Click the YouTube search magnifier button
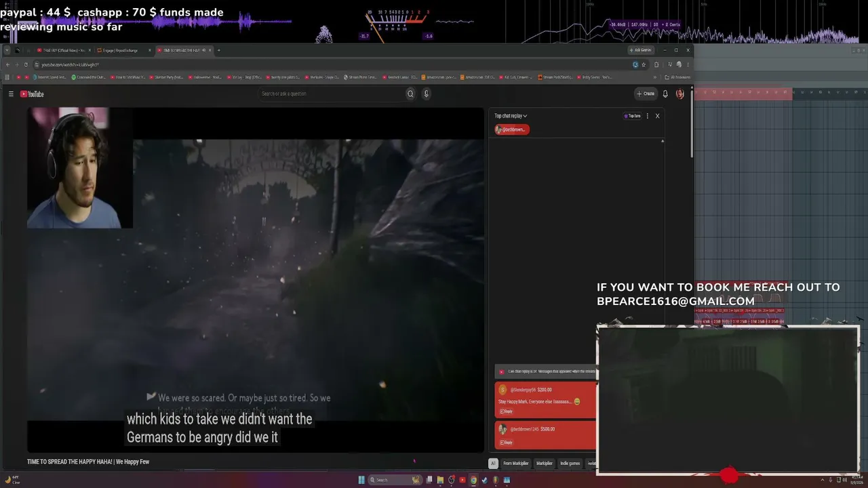The image size is (868, 488). [x=410, y=94]
